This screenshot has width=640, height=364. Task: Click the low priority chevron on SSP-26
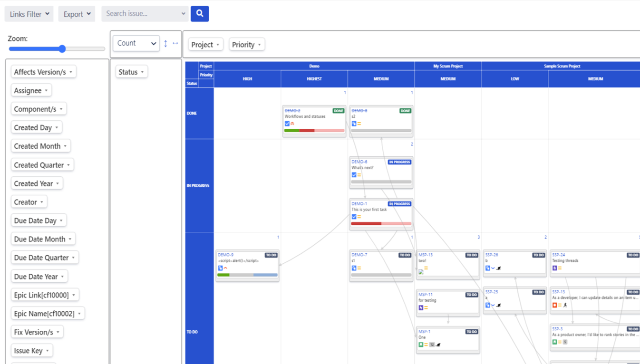click(493, 268)
